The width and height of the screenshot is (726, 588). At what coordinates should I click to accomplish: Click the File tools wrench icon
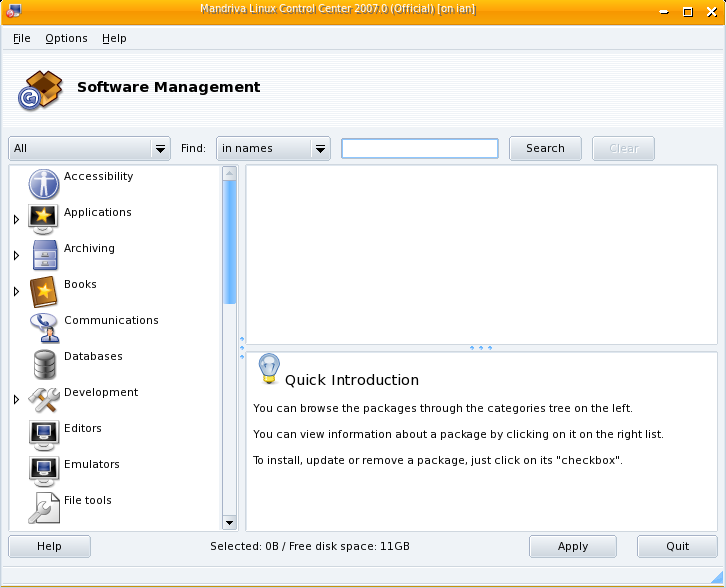(44, 508)
